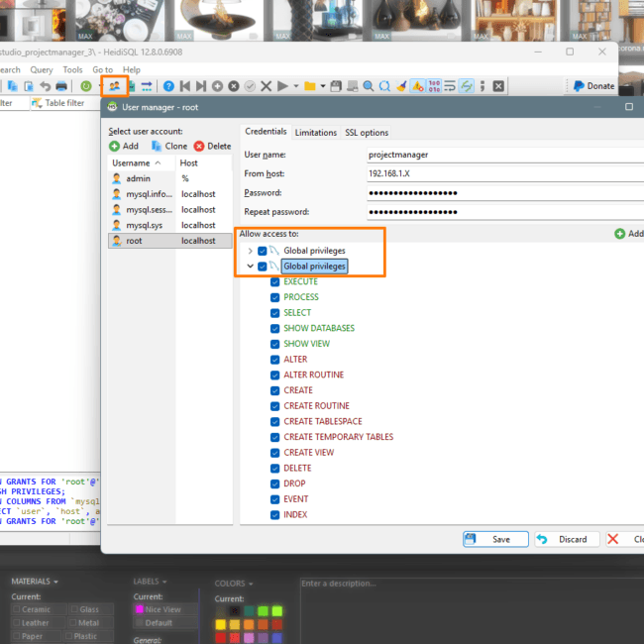Click the Add user account button

pos(124,147)
